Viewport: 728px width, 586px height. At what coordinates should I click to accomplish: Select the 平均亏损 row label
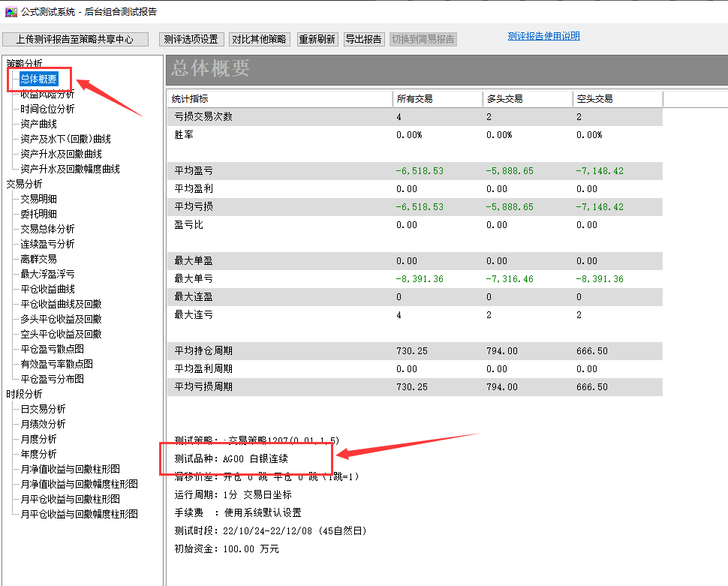[194, 206]
